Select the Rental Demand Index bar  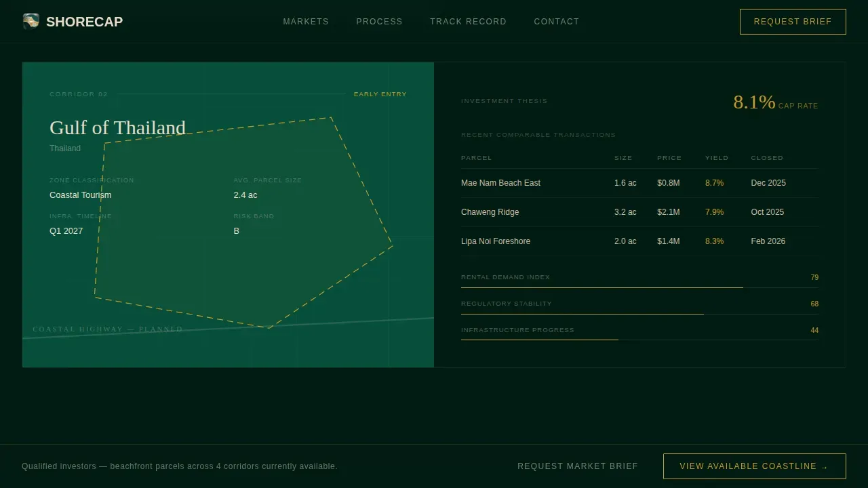pyautogui.click(x=639, y=287)
